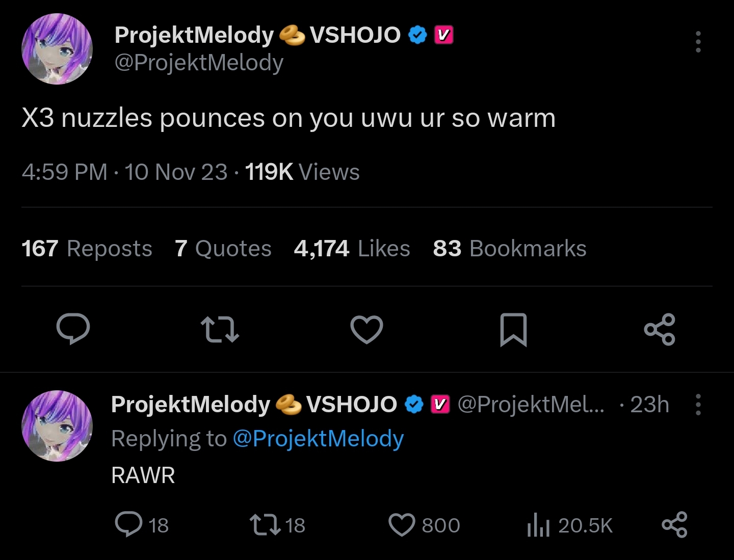Repost the RAWR reply tweet
Viewport: 734px width, 560px height.
[x=265, y=525]
